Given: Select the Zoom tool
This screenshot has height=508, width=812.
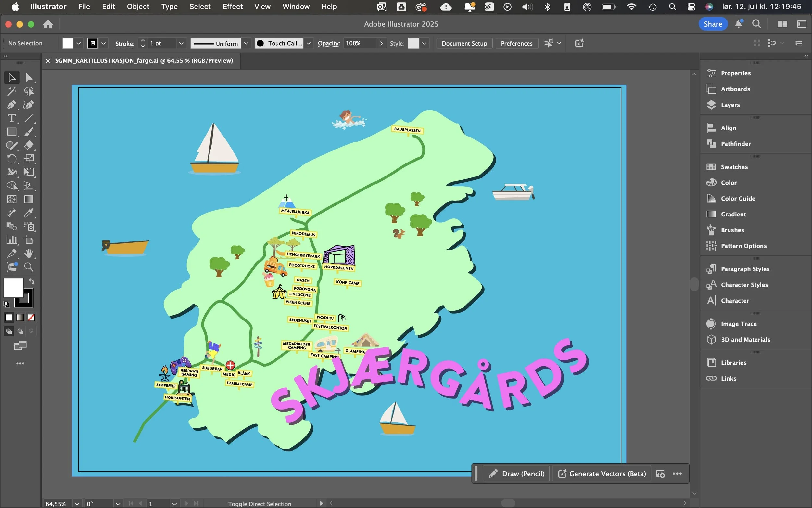Looking at the screenshot, I should point(29,267).
